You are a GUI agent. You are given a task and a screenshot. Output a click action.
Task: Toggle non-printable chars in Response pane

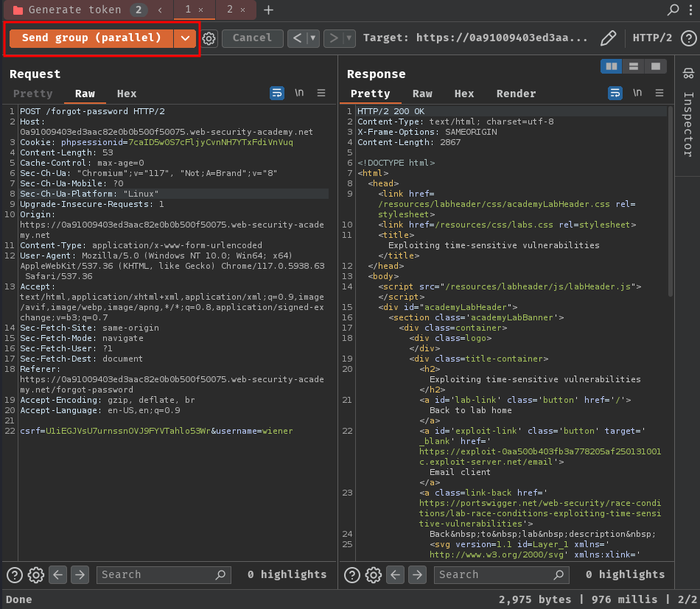tap(637, 93)
